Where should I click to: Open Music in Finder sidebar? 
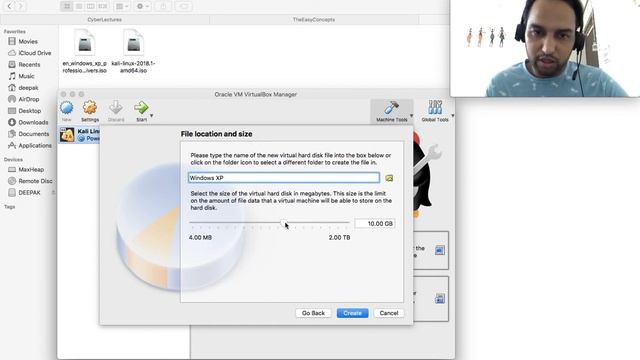click(x=26, y=76)
